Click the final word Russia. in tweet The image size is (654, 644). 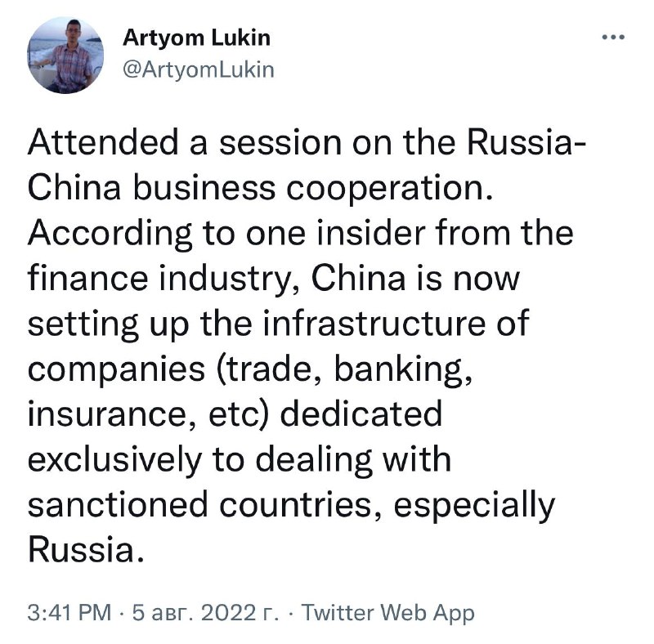pyautogui.click(x=87, y=549)
